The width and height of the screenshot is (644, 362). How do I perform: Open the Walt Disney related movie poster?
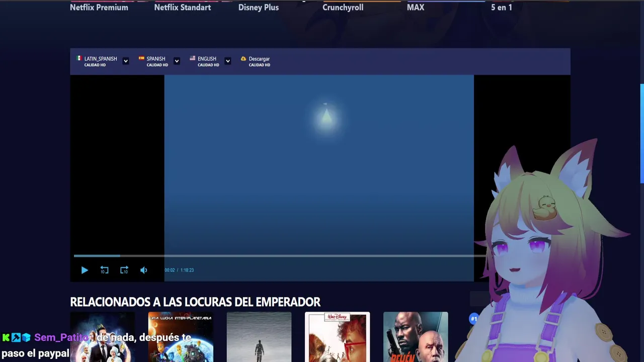tap(338, 337)
